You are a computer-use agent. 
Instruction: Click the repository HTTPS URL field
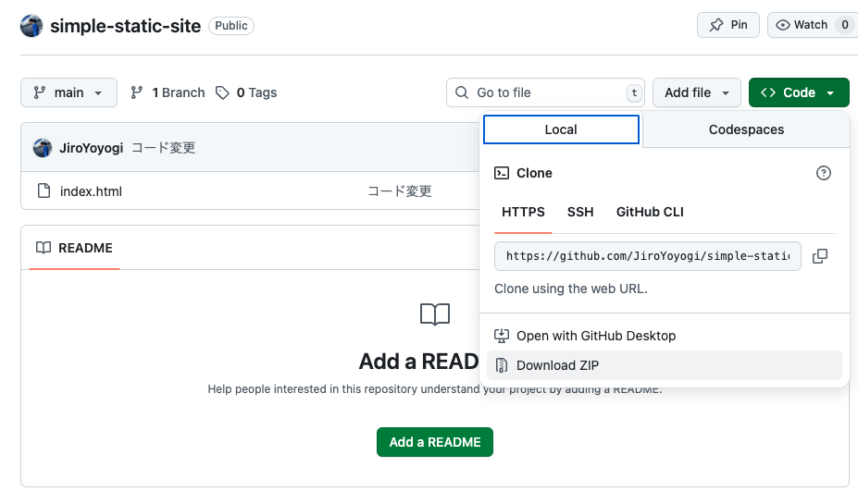tap(648, 256)
